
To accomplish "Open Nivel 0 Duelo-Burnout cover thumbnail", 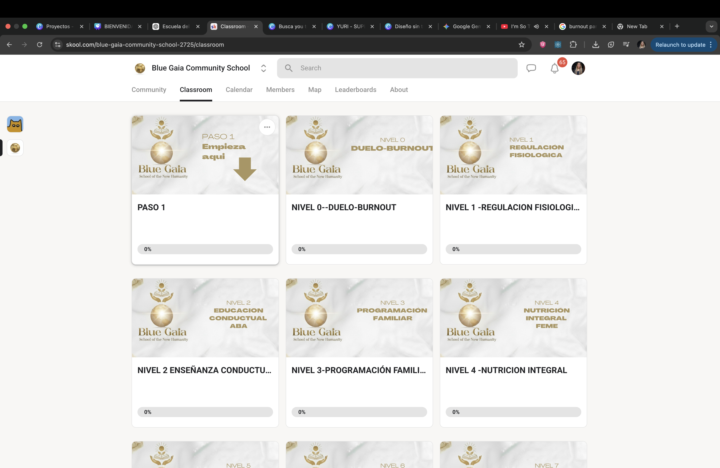I will click(359, 155).
